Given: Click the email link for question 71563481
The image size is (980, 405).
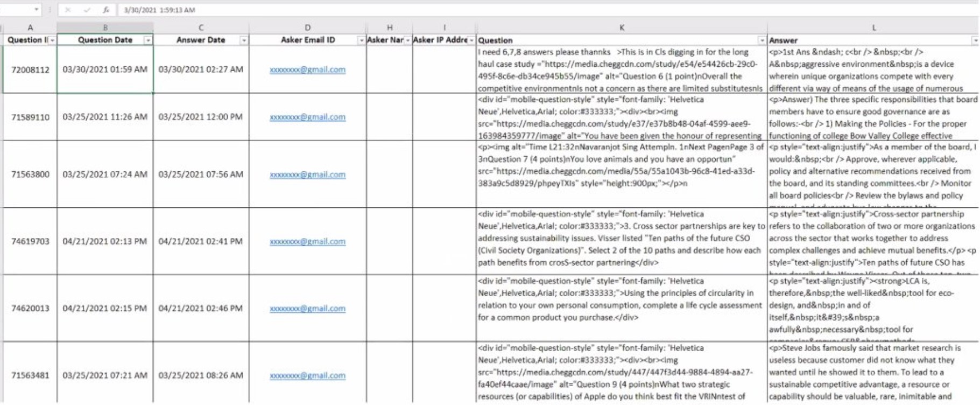Looking at the screenshot, I should [307, 375].
